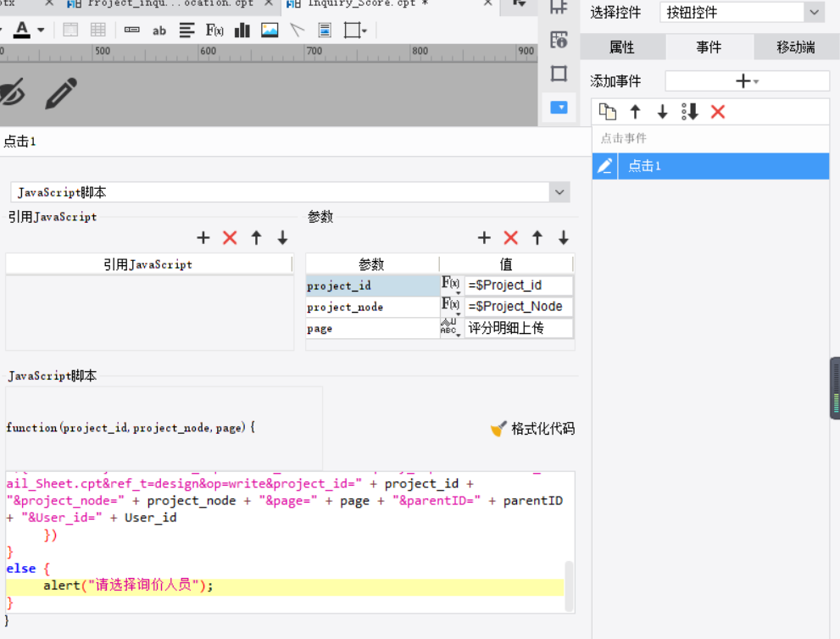The height and width of the screenshot is (639, 840).
Task: Click the 评分明细上传 value field
Action: point(519,328)
